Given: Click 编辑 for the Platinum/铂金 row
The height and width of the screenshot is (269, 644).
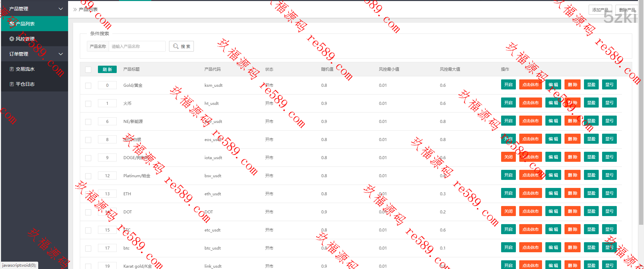Looking at the screenshot, I should click(x=553, y=175).
